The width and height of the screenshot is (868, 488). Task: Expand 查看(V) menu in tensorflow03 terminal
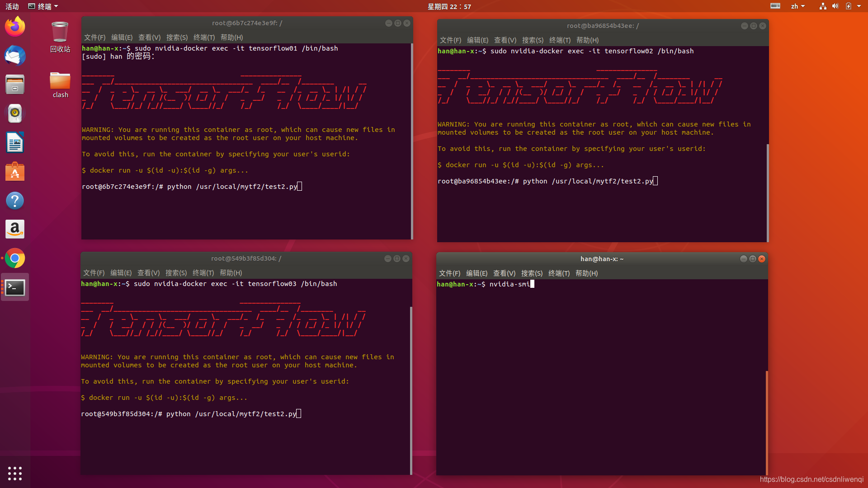click(x=148, y=272)
